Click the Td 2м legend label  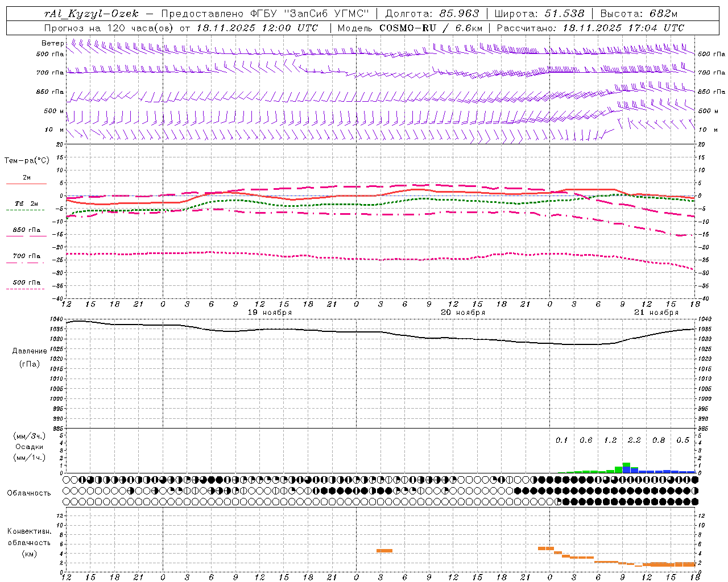tap(26, 203)
